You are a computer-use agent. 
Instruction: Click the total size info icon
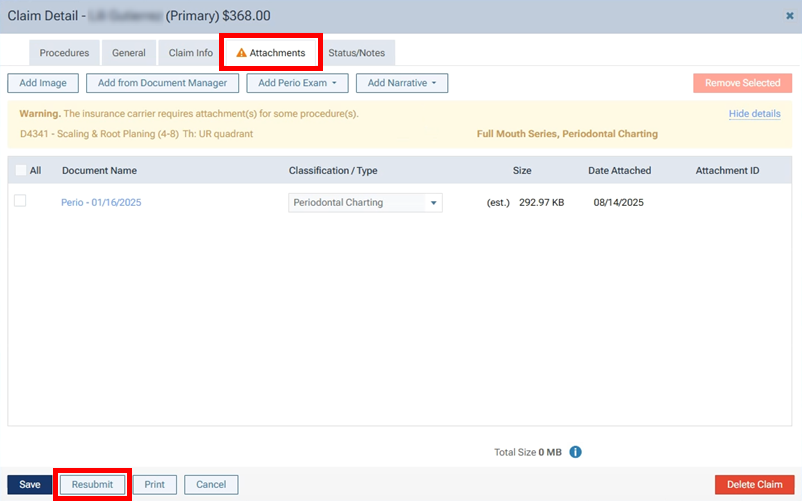click(575, 452)
